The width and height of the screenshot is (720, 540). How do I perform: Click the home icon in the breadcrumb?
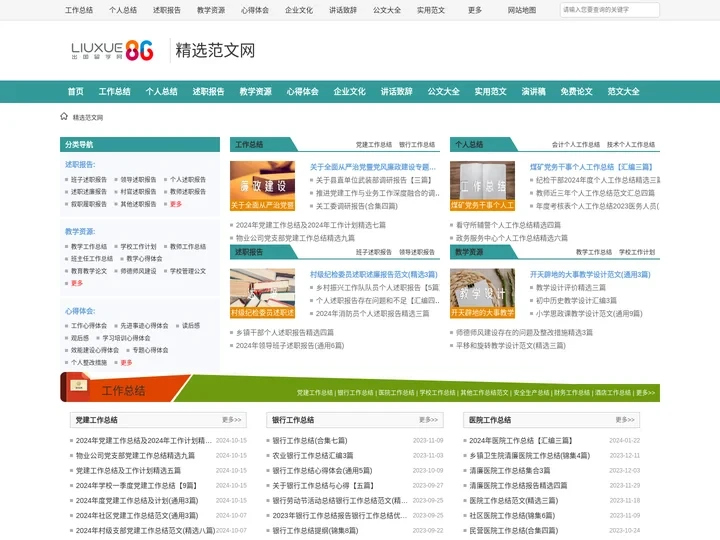64,117
